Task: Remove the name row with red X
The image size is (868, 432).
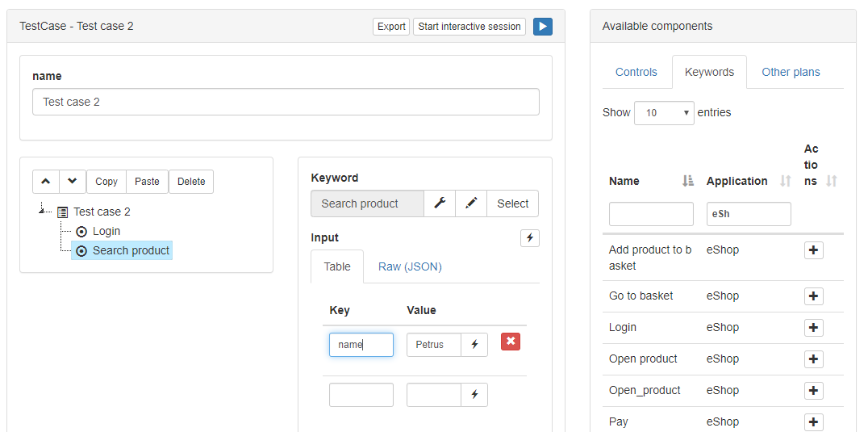Action: [511, 342]
